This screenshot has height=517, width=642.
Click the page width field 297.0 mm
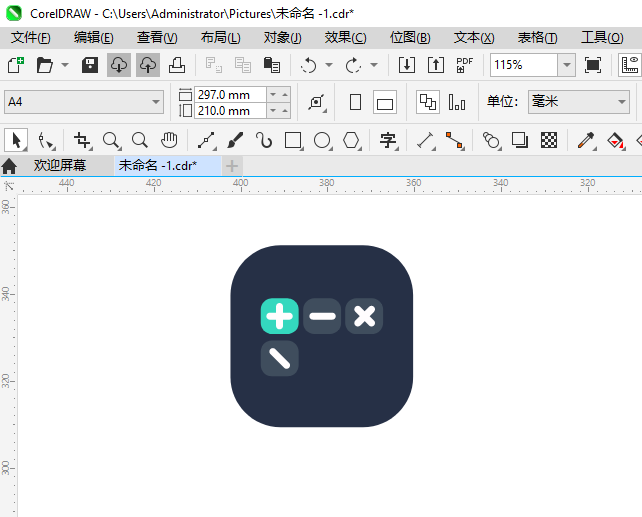pyautogui.click(x=230, y=95)
